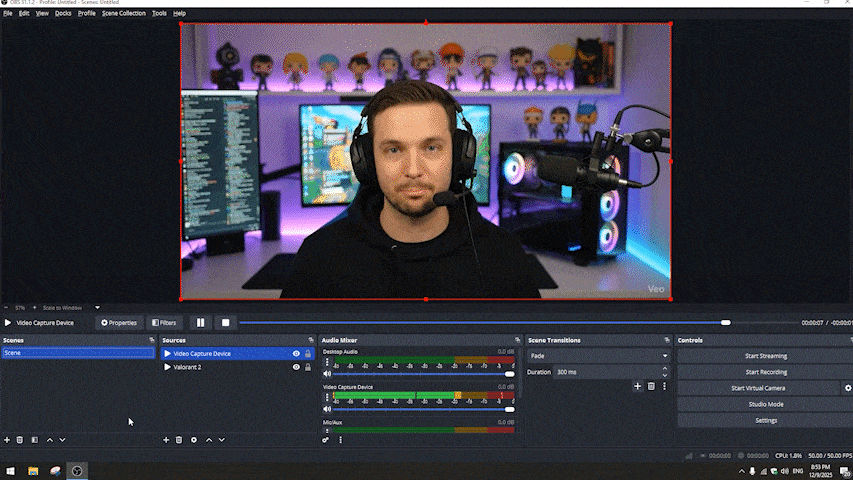Open Properties for the Video Capture Device
Screen dimensions: 853x480
(x=119, y=323)
